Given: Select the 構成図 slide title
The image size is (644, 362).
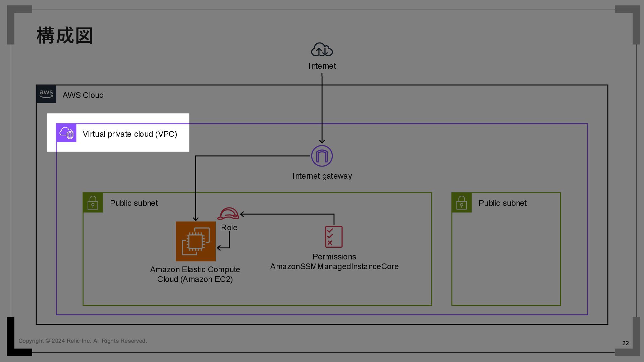Looking at the screenshot, I should pos(65,36).
